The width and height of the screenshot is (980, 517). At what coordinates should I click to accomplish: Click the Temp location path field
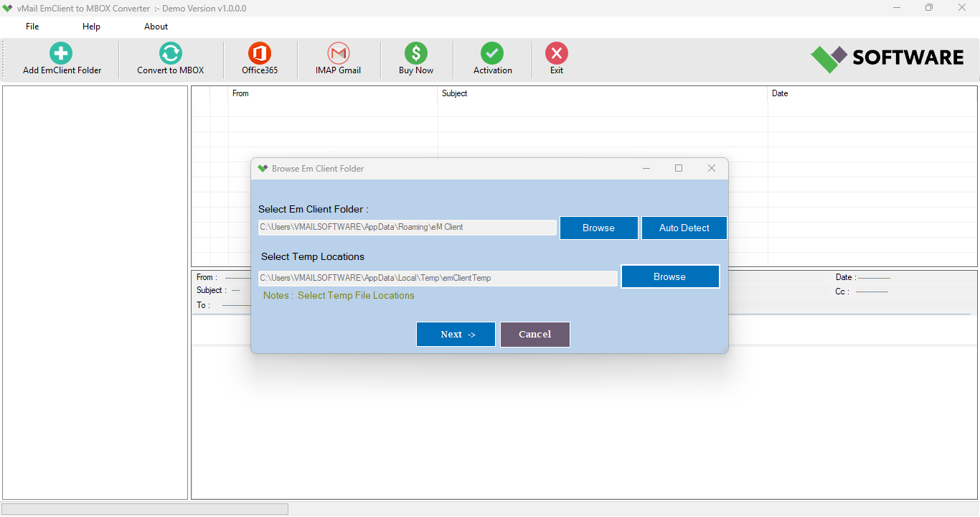tap(438, 278)
